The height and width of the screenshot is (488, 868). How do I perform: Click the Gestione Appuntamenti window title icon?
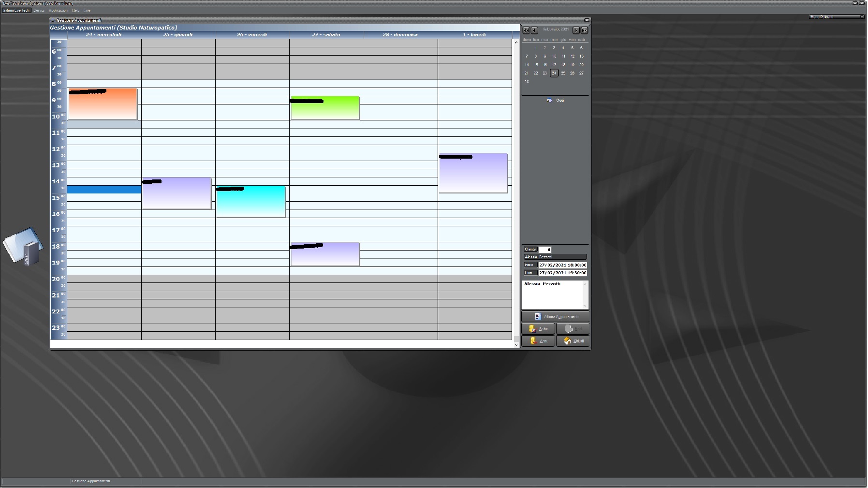click(53, 20)
